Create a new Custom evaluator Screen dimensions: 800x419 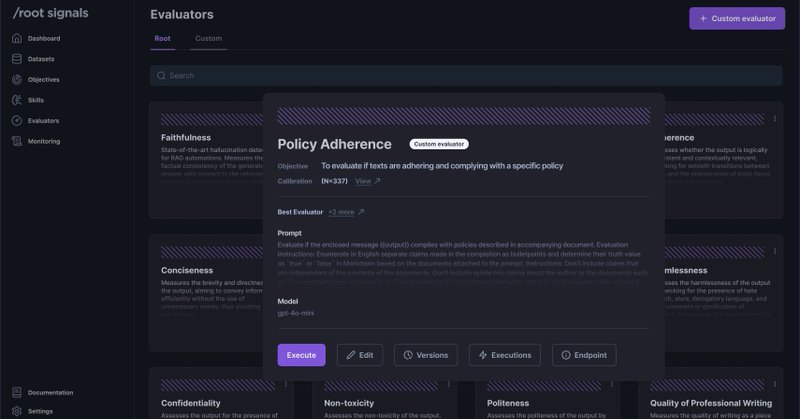737,18
